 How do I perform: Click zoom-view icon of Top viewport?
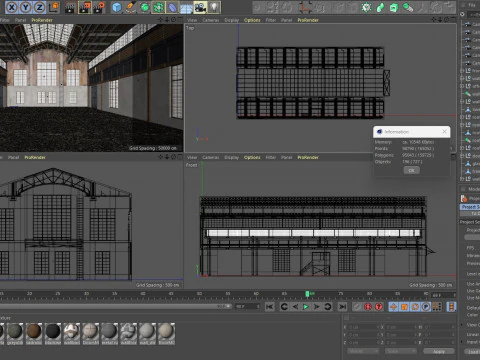click(x=440, y=20)
